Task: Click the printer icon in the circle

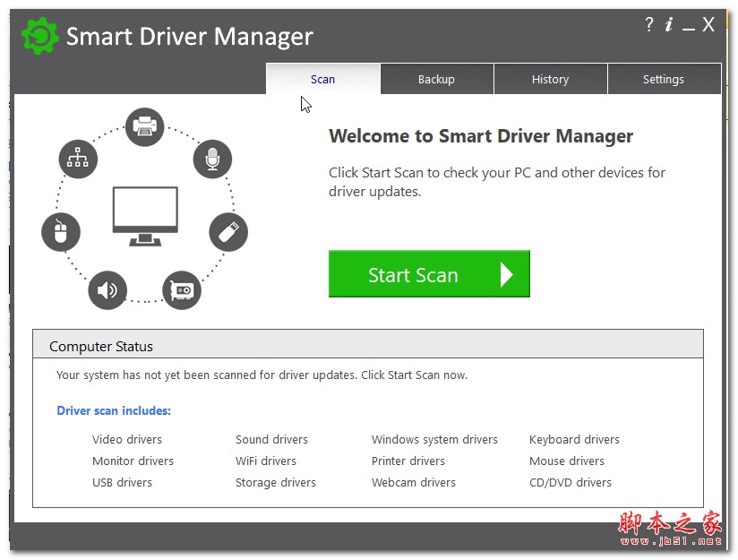Action: coord(144,125)
